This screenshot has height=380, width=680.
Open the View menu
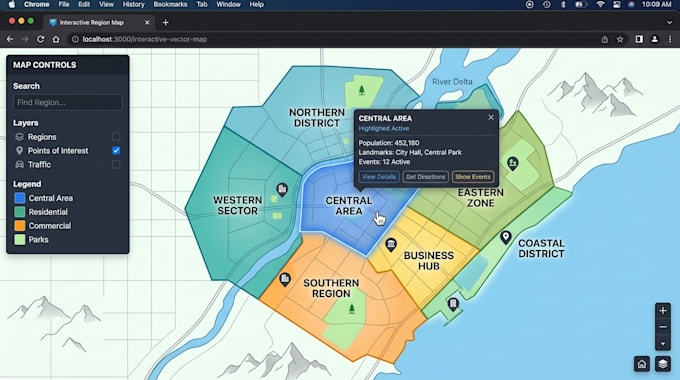[106, 4]
